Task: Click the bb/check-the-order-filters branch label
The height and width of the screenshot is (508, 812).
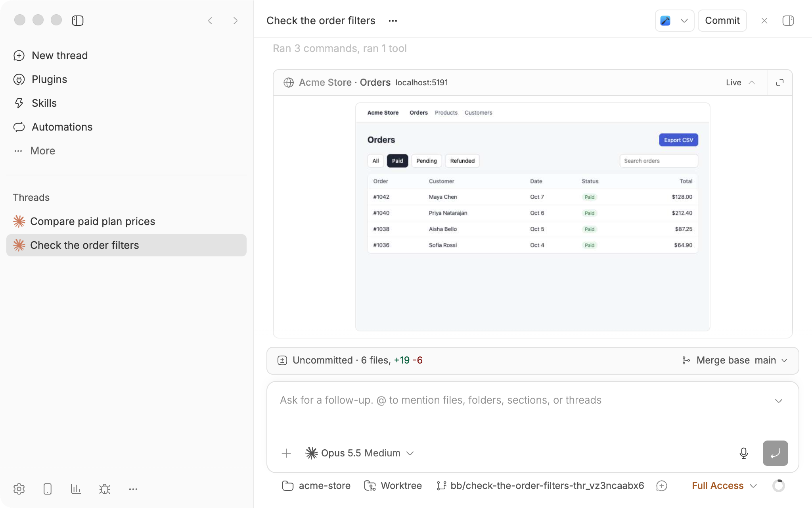Action: (x=540, y=486)
